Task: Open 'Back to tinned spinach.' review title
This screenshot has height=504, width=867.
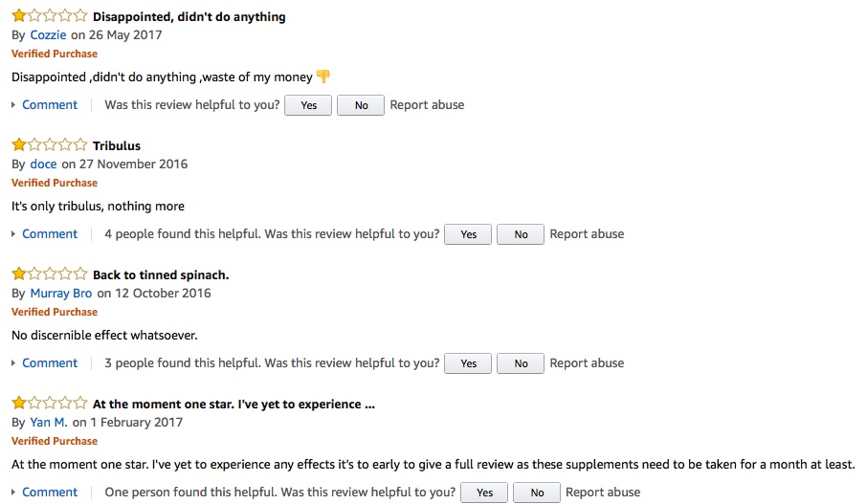Action: point(161,274)
